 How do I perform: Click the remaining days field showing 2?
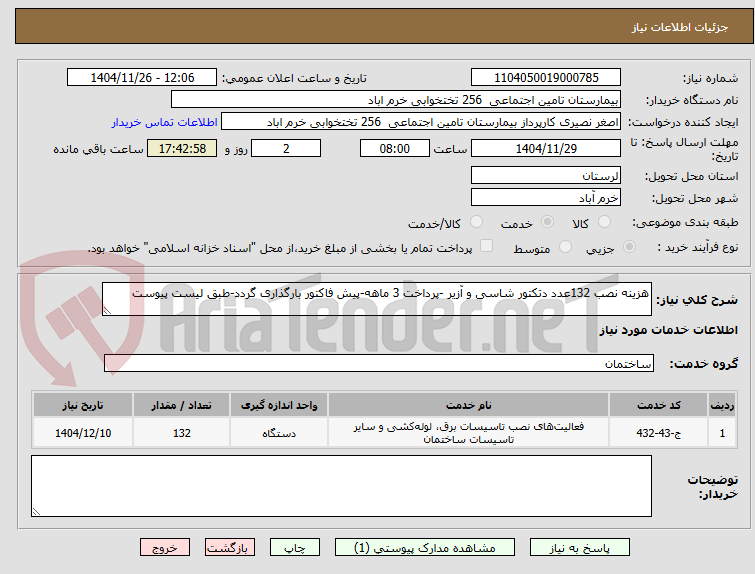[x=286, y=148]
